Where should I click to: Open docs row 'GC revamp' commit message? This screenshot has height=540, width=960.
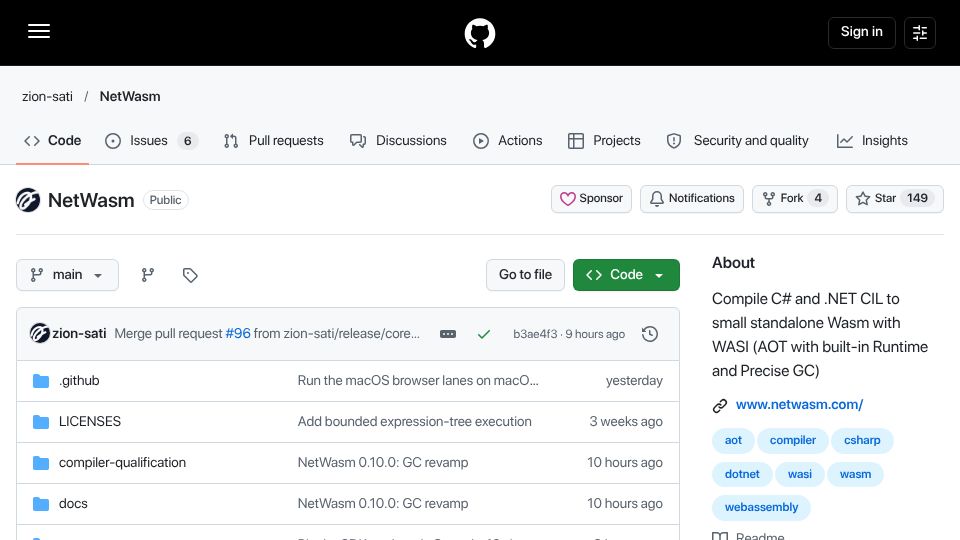[383, 504]
